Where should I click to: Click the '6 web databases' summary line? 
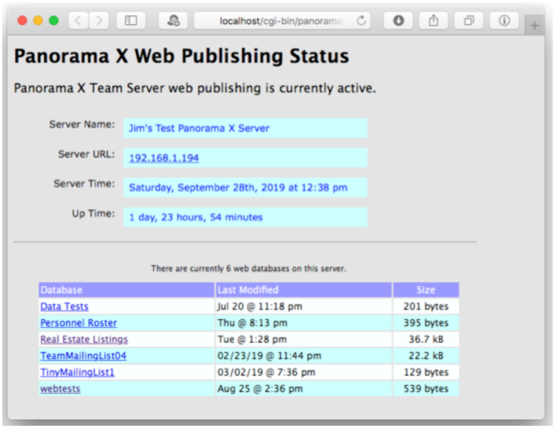point(248,268)
